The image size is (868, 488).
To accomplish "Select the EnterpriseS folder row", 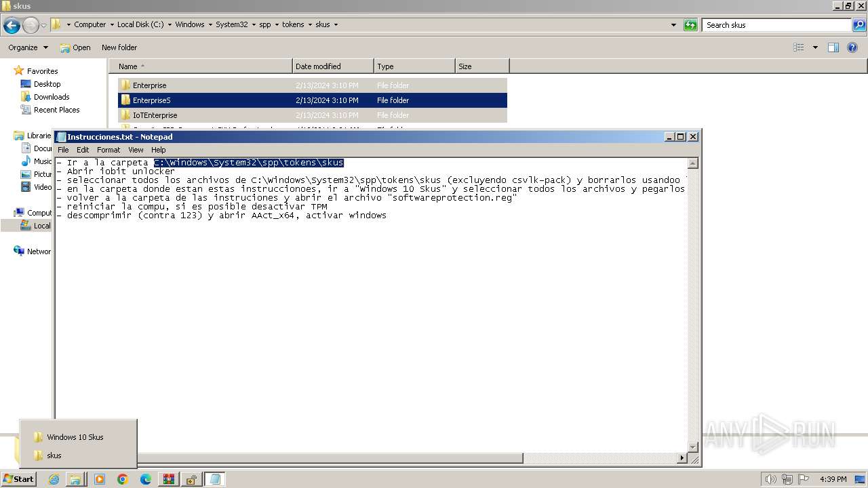I will coord(313,100).
